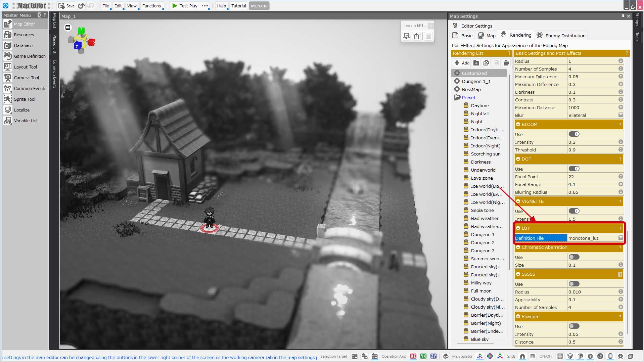Viewport: 644px width, 362px height.
Task: Click the scale manipulator icon
Action: 500,356
